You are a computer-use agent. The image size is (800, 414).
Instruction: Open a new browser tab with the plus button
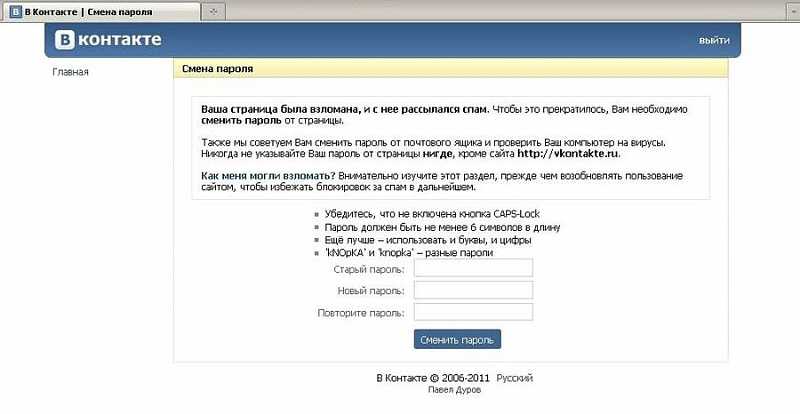coord(214,11)
